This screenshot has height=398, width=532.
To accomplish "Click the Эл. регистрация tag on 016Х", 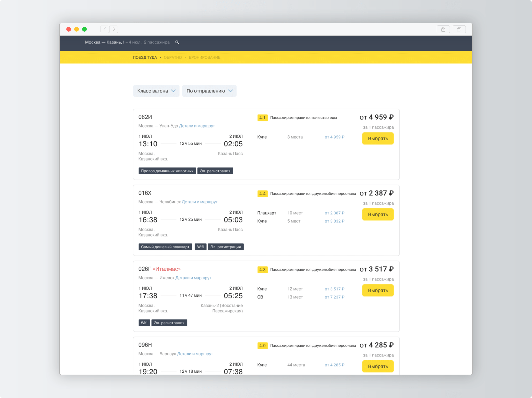I will pos(226,247).
